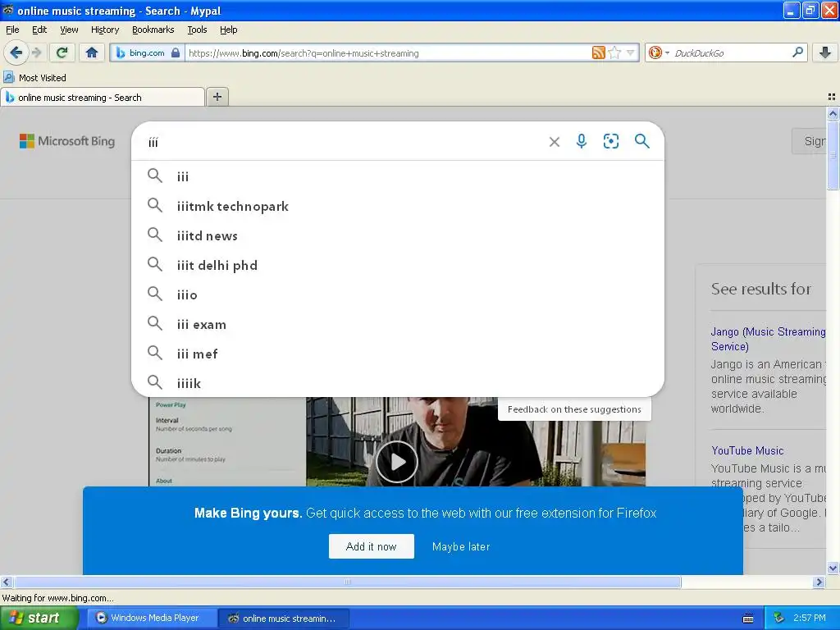This screenshot has height=630, width=840.
Task: Select suggestion 'iiitmk technopark'
Action: click(398, 206)
